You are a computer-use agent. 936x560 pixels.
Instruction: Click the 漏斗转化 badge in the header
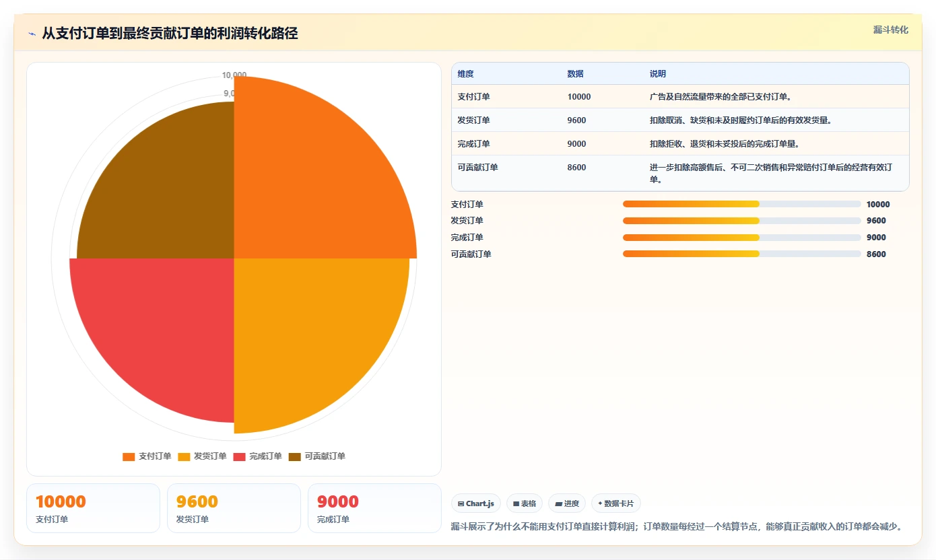(x=890, y=30)
